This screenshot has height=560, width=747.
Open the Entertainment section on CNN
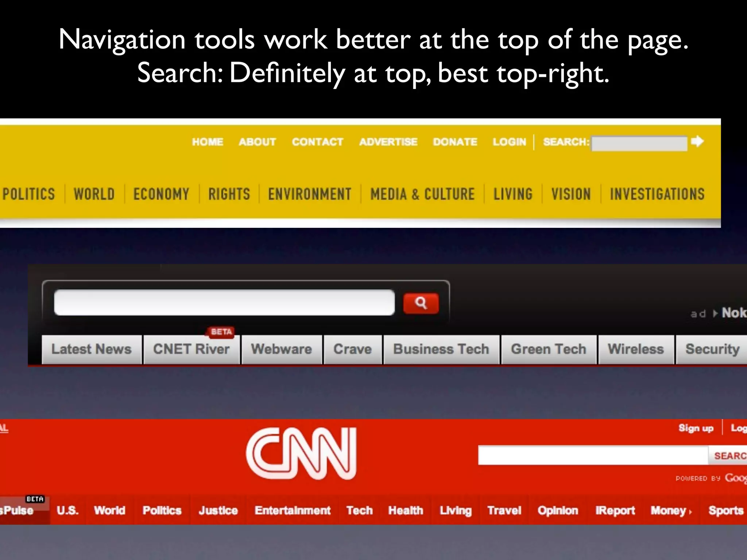[x=293, y=510]
